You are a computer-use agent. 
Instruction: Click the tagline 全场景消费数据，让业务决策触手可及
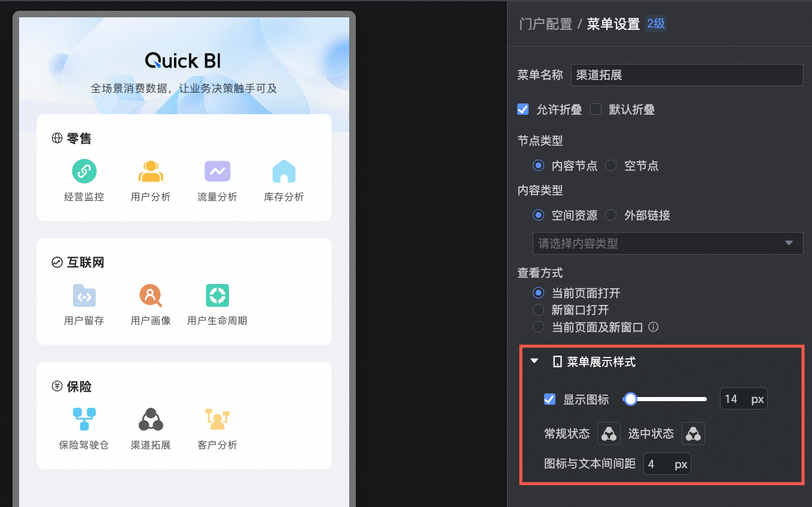click(x=184, y=88)
